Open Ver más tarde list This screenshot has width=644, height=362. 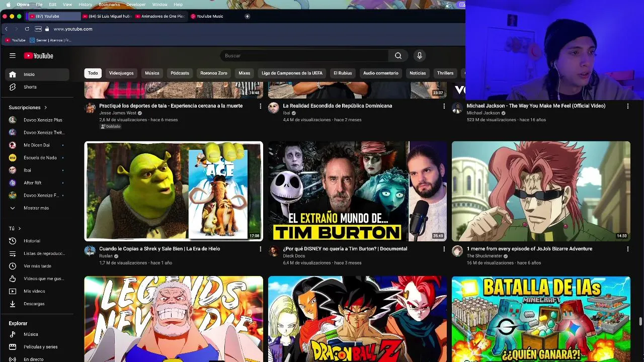pyautogui.click(x=37, y=266)
